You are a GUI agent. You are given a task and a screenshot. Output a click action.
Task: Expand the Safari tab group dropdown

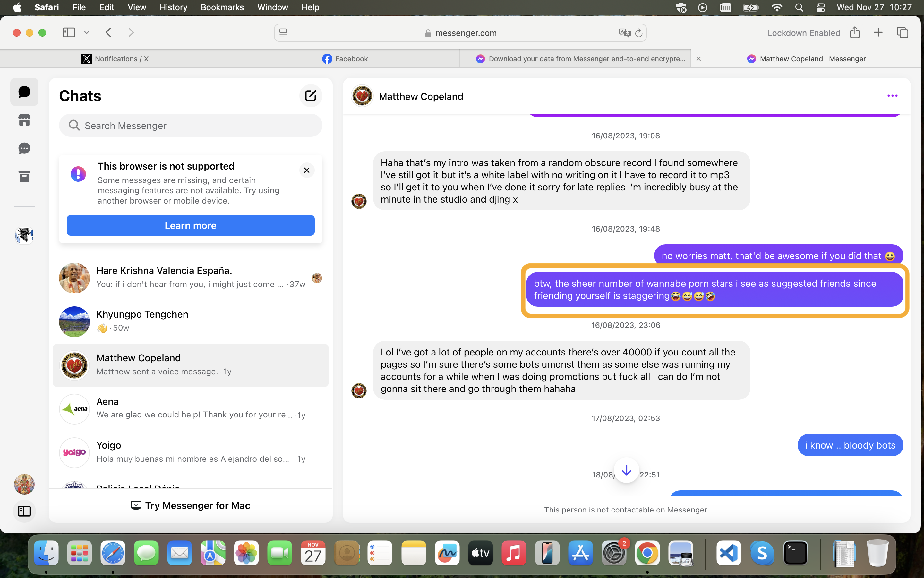(x=87, y=33)
